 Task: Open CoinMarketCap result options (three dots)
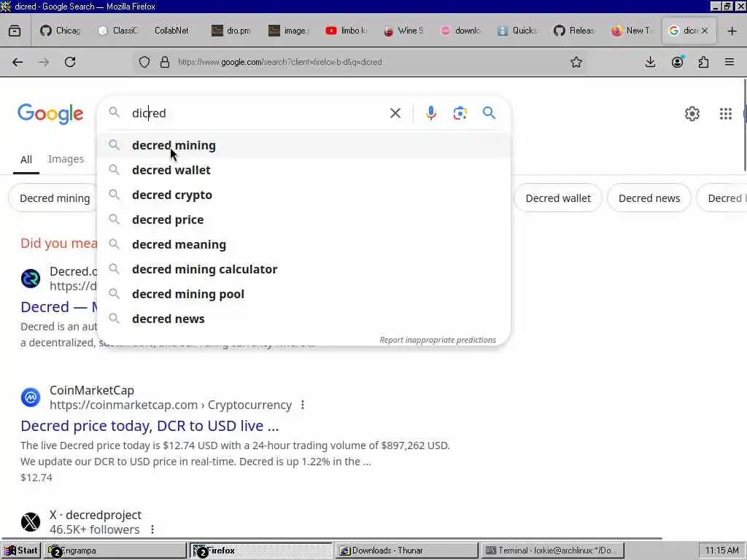click(x=303, y=405)
